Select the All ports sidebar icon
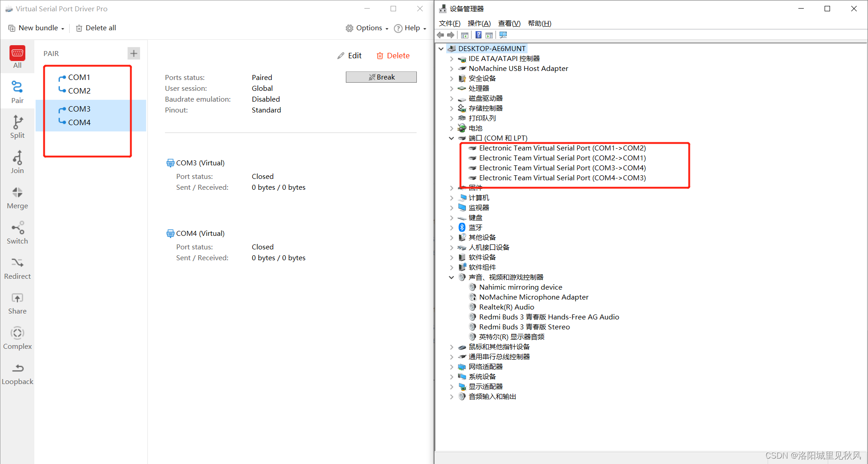This screenshot has height=464, width=868. pos(17,57)
